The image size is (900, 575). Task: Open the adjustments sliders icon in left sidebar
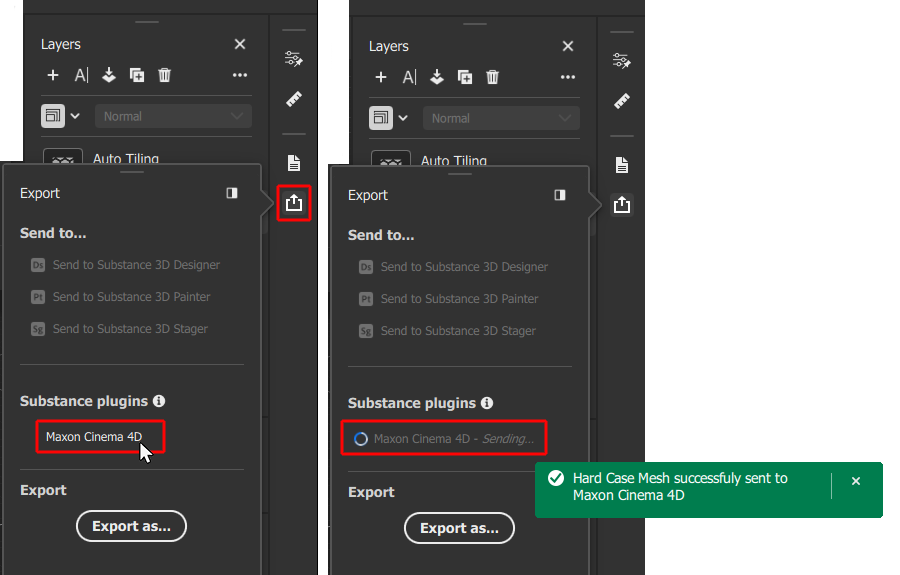[293, 59]
